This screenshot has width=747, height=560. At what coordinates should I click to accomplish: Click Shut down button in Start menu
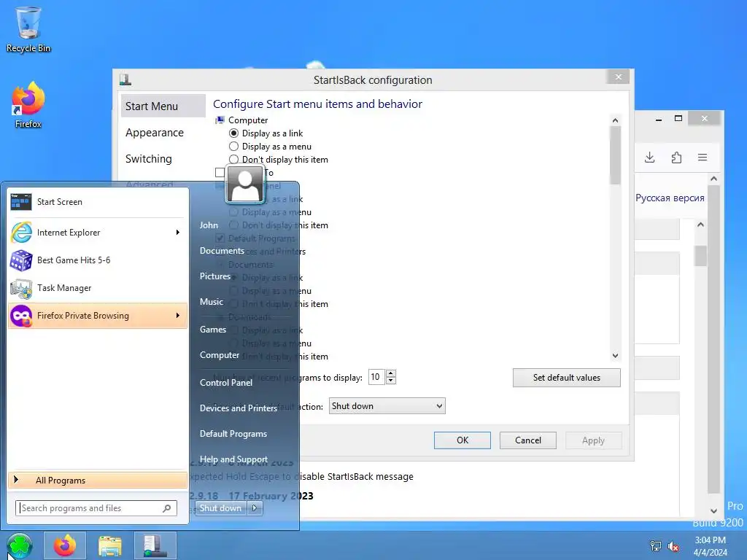point(221,508)
